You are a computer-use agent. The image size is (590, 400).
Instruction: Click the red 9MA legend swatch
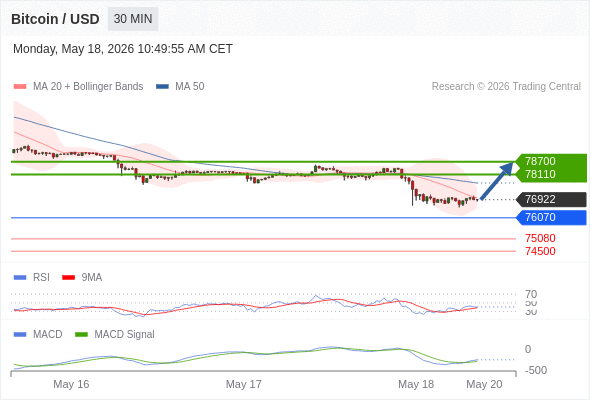[68, 278]
